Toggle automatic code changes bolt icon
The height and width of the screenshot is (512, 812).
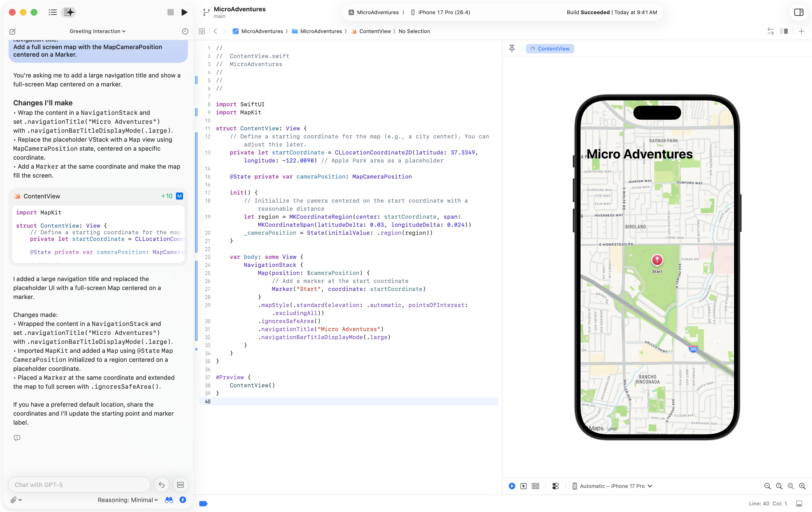[183, 500]
